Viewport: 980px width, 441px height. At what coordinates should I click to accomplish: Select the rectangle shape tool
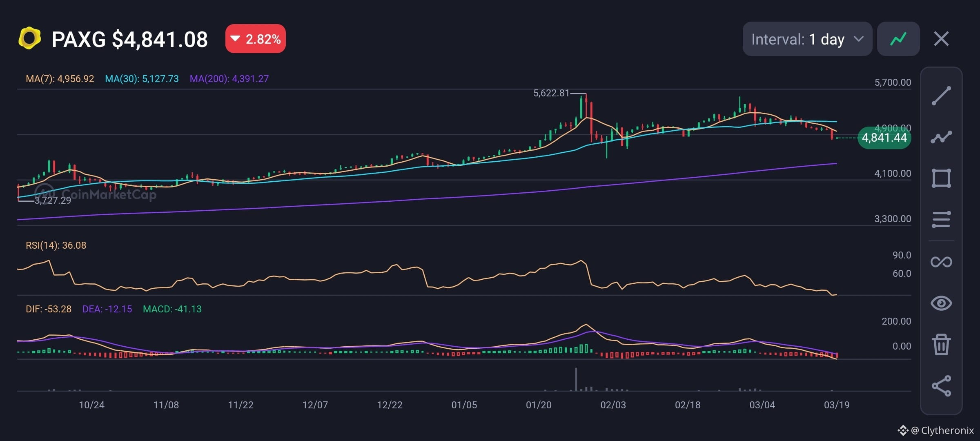pyautogui.click(x=941, y=178)
